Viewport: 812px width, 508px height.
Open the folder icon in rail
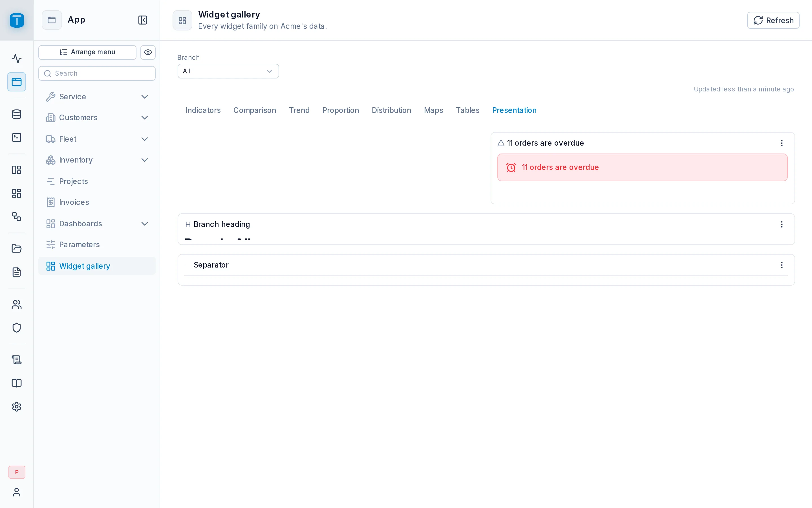pos(17,249)
